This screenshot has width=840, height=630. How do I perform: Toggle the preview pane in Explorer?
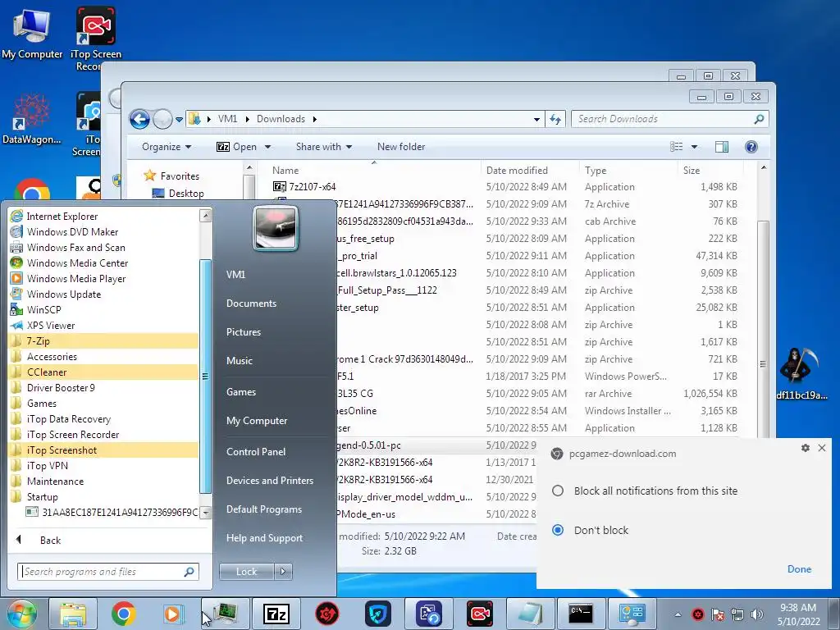722,147
